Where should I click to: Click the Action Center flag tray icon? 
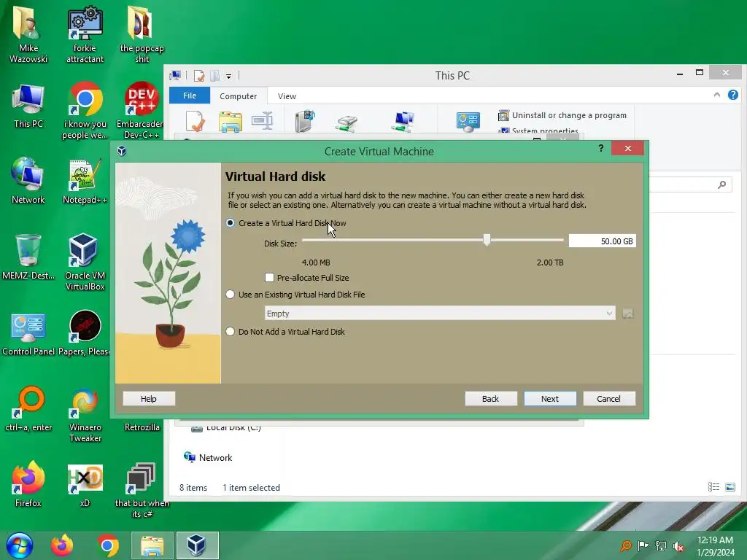pos(643,546)
